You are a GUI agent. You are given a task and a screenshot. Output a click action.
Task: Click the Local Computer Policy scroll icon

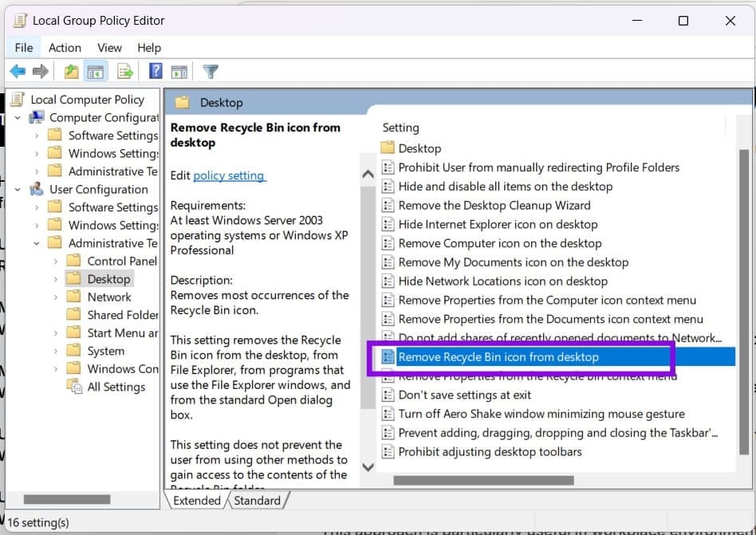point(18,100)
